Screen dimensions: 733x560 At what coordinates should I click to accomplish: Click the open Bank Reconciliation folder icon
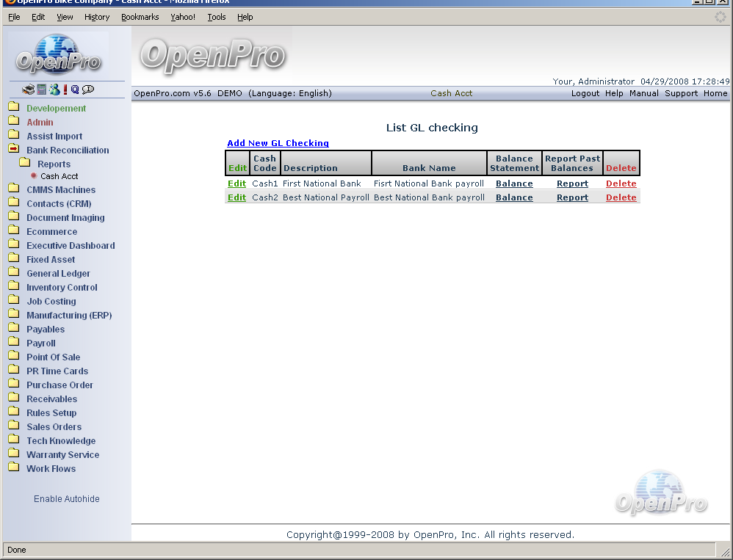pos(13,150)
